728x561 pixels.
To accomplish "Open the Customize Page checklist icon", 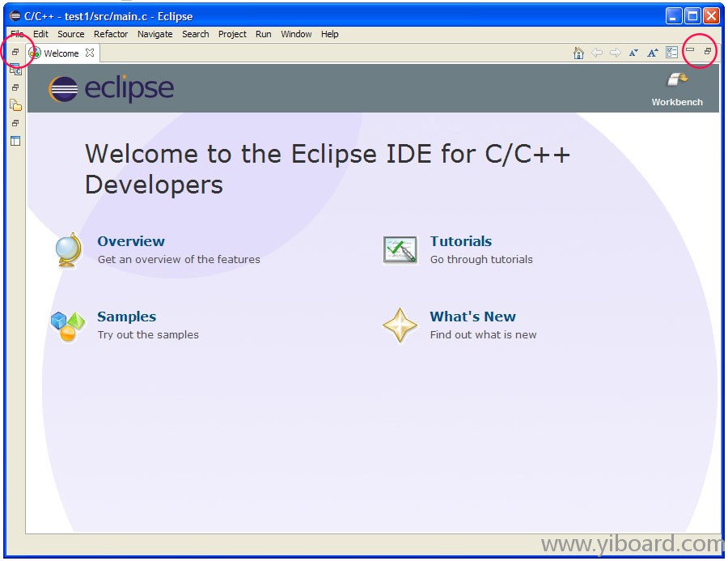I will tap(672, 53).
